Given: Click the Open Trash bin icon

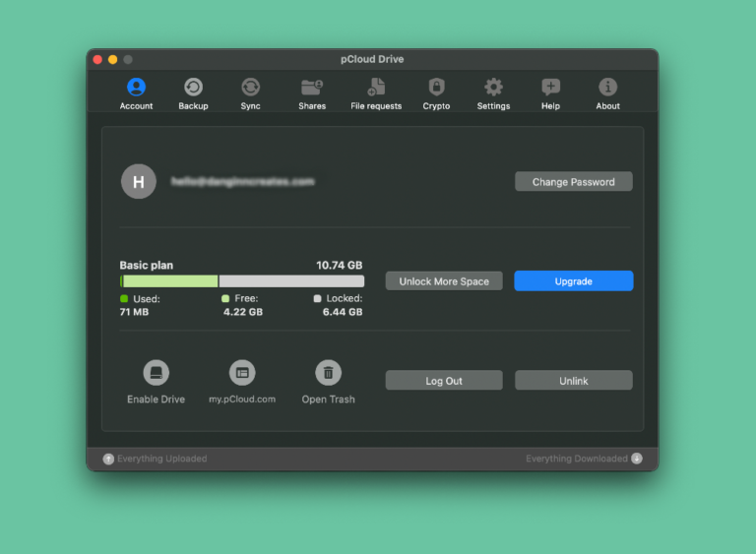Looking at the screenshot, I should click(329, 373).
